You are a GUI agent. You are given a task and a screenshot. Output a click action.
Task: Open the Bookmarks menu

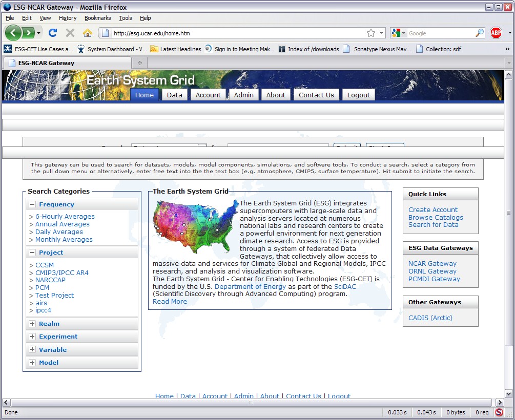pos(97,18)
